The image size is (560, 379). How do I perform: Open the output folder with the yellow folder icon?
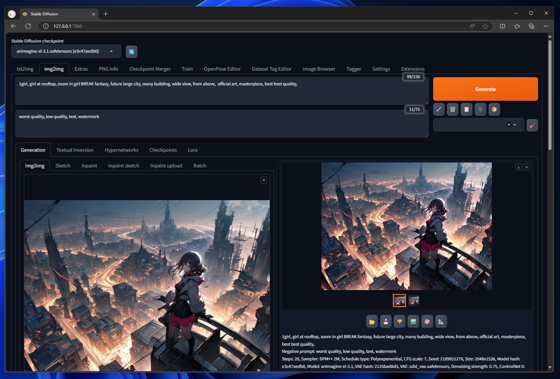tap(372, 321)
